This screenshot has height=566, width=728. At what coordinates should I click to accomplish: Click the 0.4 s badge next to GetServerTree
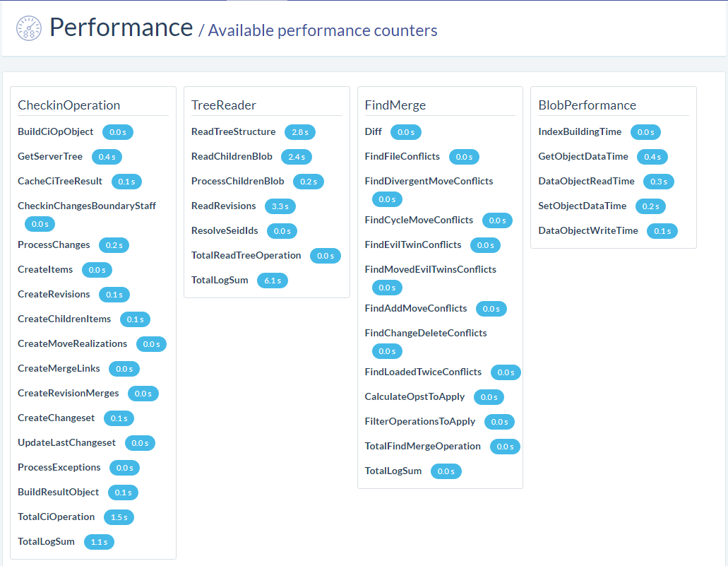pyautogui.click(x=107, y=157)
